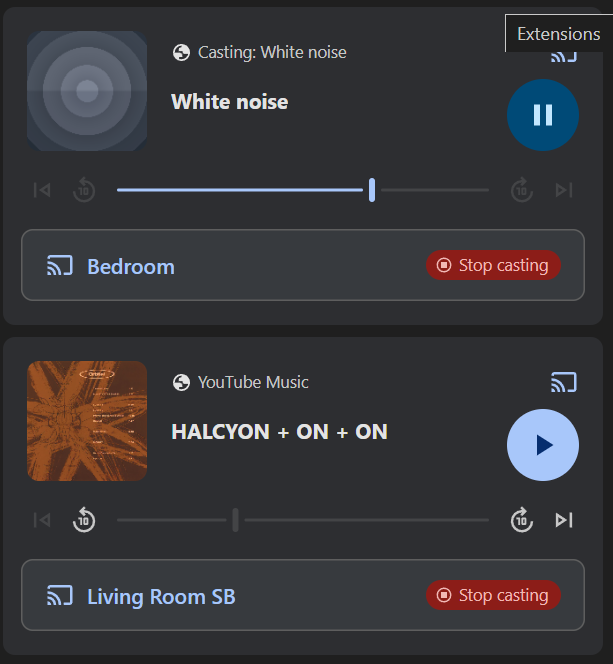Viewport: 613px width, 664px height.
Task: Click the cast icon on YouTube Music card
Action: point(564,382)
